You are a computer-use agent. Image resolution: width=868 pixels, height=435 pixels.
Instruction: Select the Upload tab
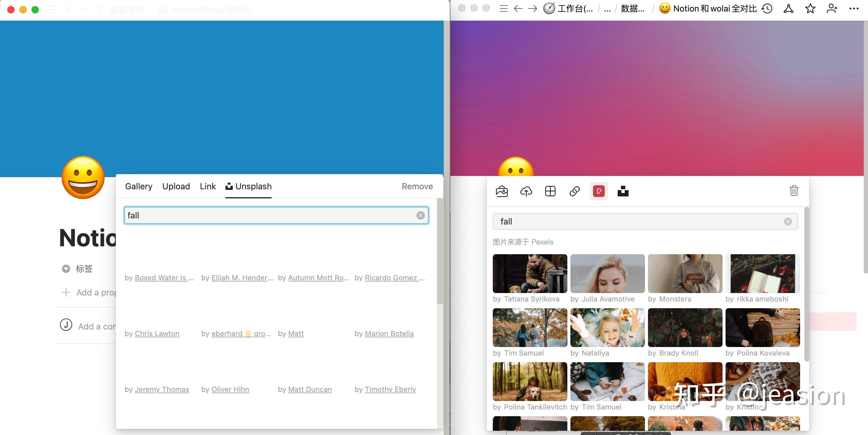coord(176,187)
